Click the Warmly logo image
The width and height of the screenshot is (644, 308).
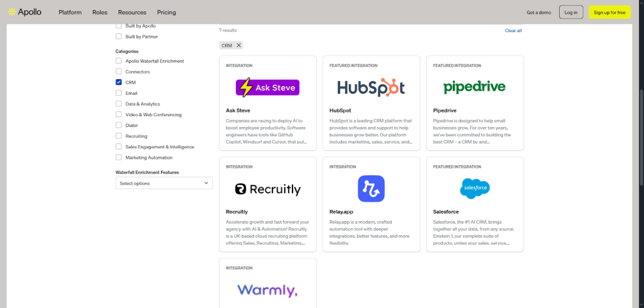(267, 290)
